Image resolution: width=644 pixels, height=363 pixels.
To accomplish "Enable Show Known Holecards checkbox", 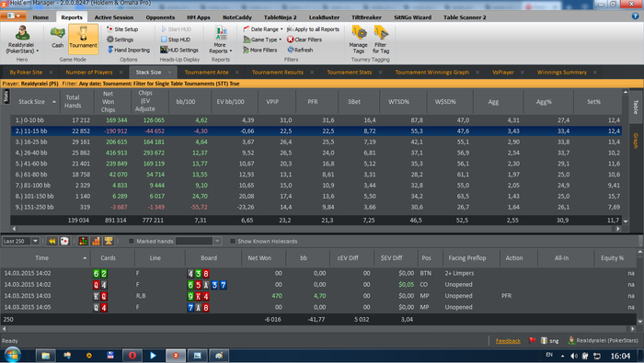I will coord(233,241).
